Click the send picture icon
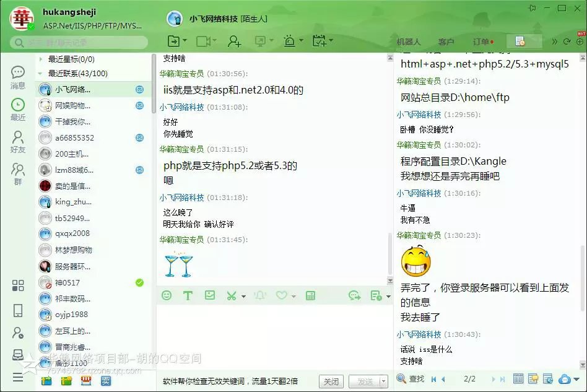587x392 pixels. click(x=210, y=295)
